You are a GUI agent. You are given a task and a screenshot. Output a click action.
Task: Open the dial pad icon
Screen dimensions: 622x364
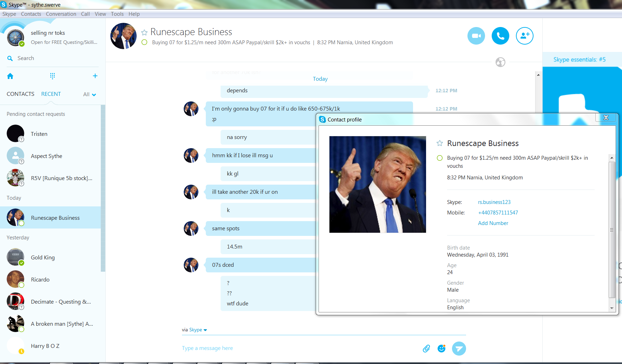click(x=52, y=76)
